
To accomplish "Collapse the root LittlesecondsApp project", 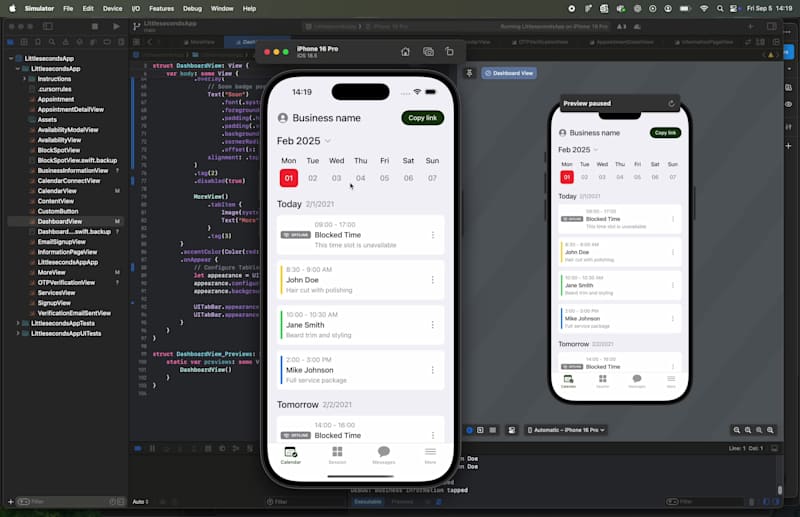I will [11, 59].
